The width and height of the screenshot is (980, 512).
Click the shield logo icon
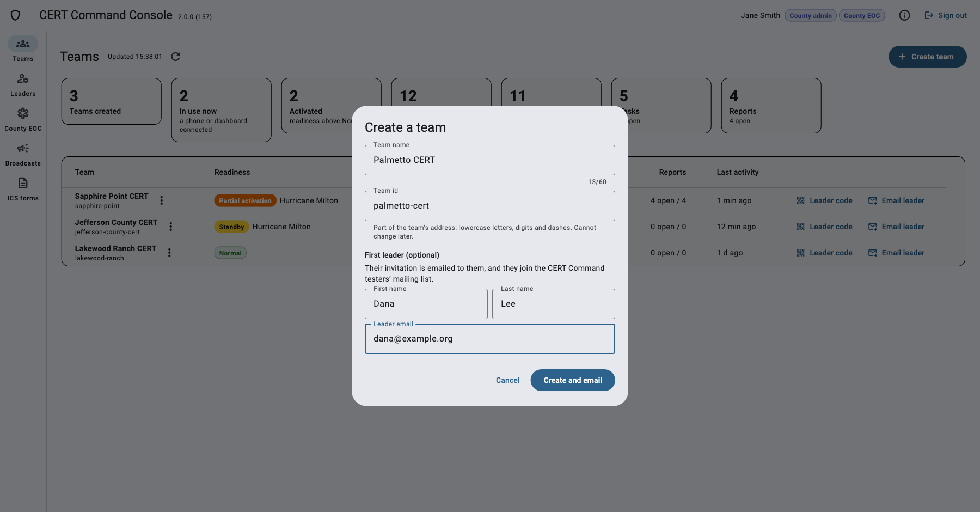click(15, 15)
